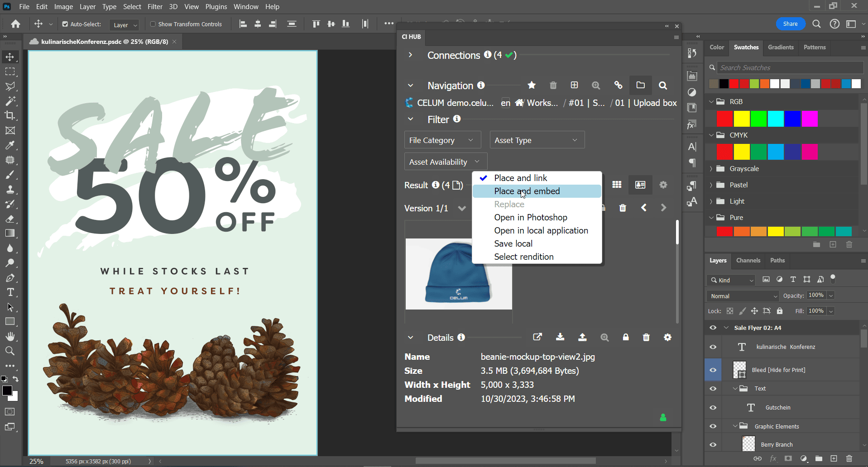Toggle the Auto-Select checkbox
The height and width of the screenshot is (467, 868).
(65, 24)
